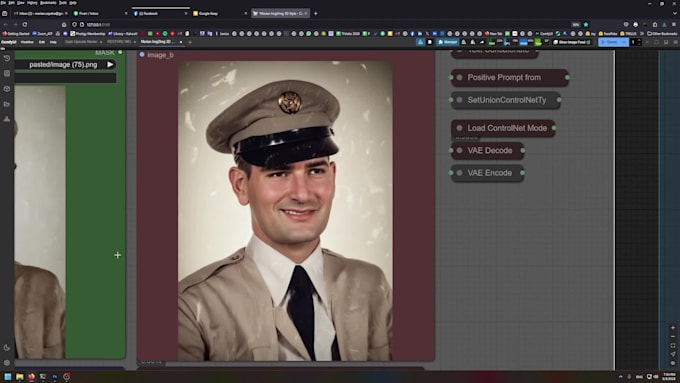Open the Queue button dropdown arrow
Image resolution: width=680 pixels, height=383 pixels.
pos(624,42)
